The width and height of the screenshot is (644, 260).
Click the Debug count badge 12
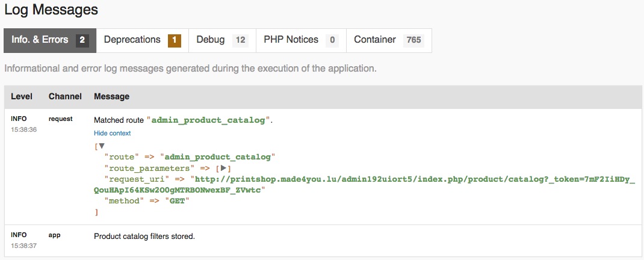[240, 40]
